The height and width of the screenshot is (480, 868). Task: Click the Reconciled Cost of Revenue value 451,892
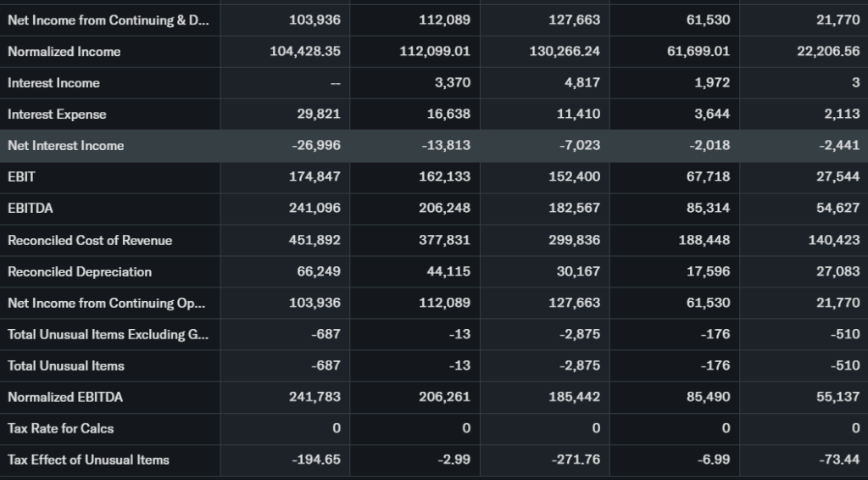pyautogui.click(x=314, y=241)
